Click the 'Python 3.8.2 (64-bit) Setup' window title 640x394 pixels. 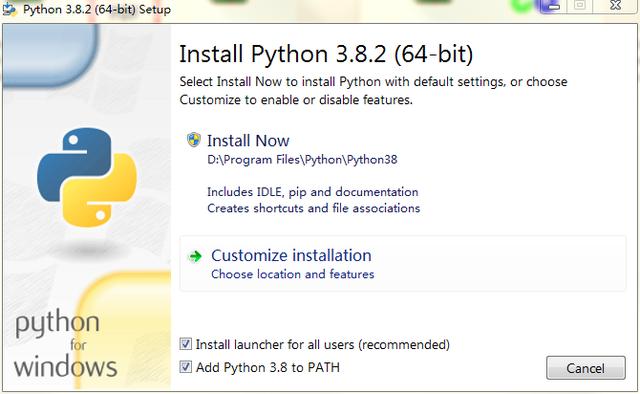point(97,9)
